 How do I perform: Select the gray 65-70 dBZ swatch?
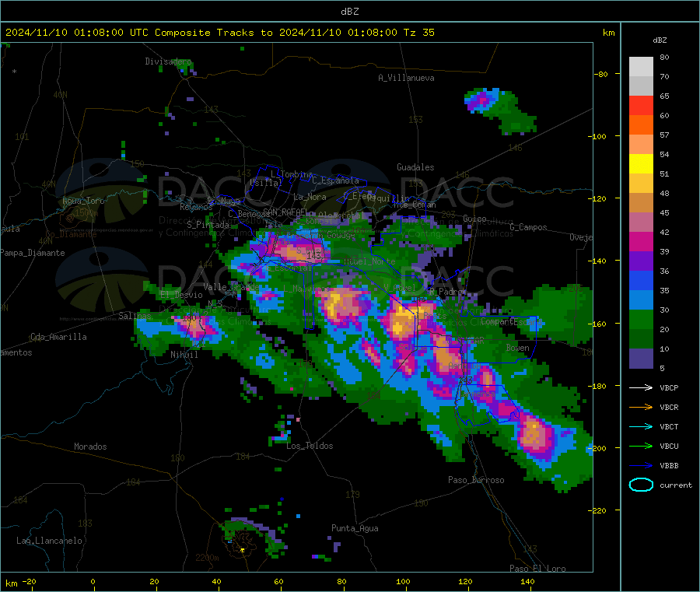pyautogui.click(x=641, y=86)
